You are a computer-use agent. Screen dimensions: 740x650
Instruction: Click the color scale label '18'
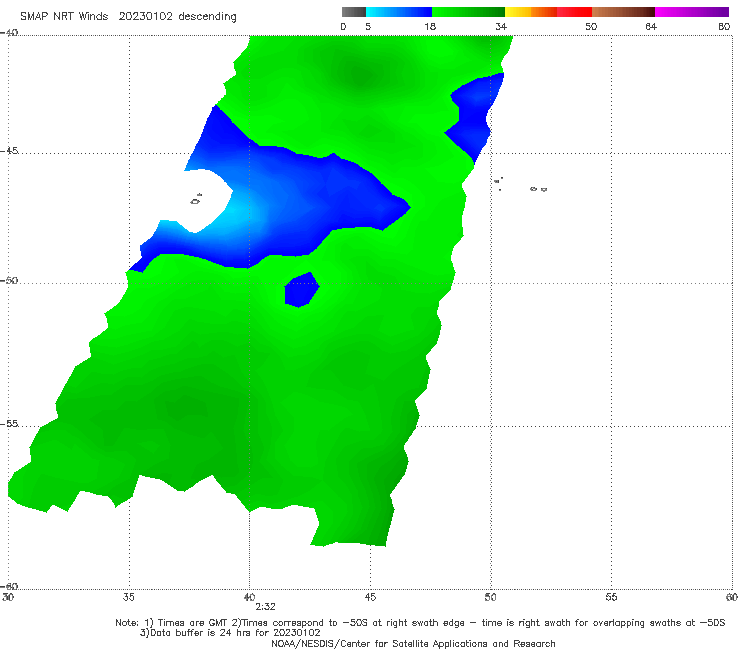click(430, 27)
